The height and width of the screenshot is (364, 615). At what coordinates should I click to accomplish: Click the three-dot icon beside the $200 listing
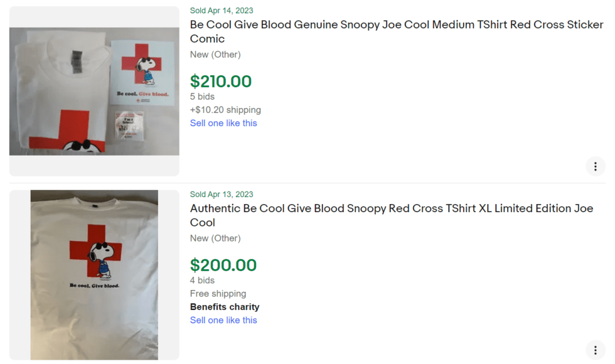tap(595, 350)
